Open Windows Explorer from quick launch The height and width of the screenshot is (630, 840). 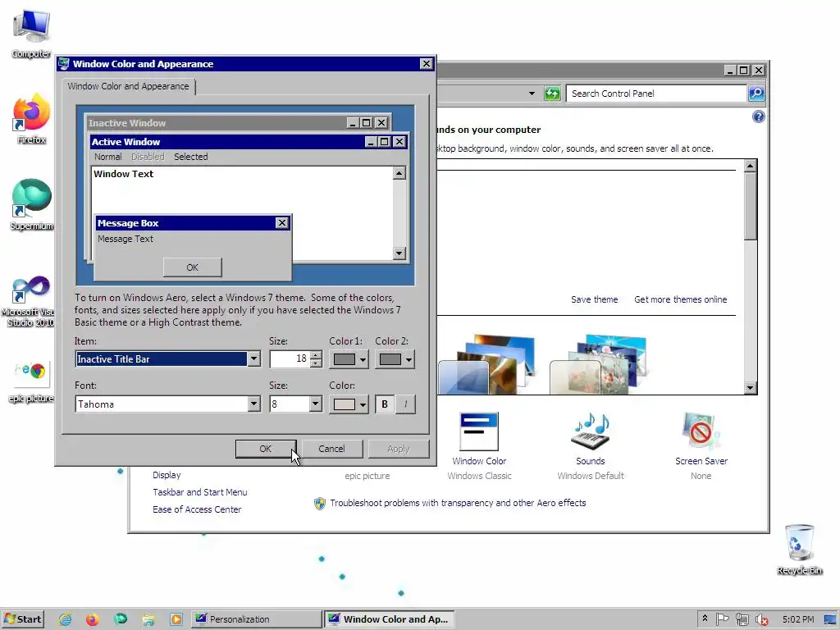(x=148, y=619)
